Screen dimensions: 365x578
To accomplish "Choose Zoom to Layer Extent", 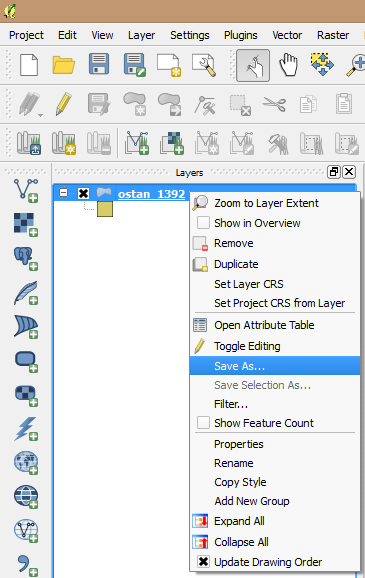I will pos(275,203).
